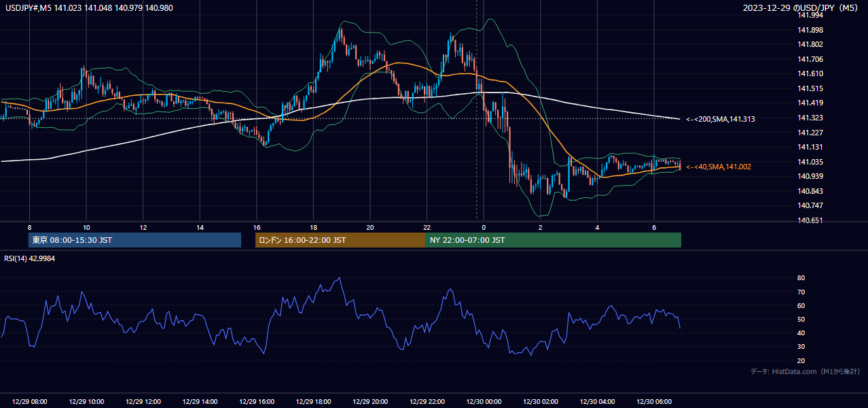The width and height of the screenshot is (868, 408).
Task: Click the 200 SMA 141.313 label
Action: click(x=721, y=119)
